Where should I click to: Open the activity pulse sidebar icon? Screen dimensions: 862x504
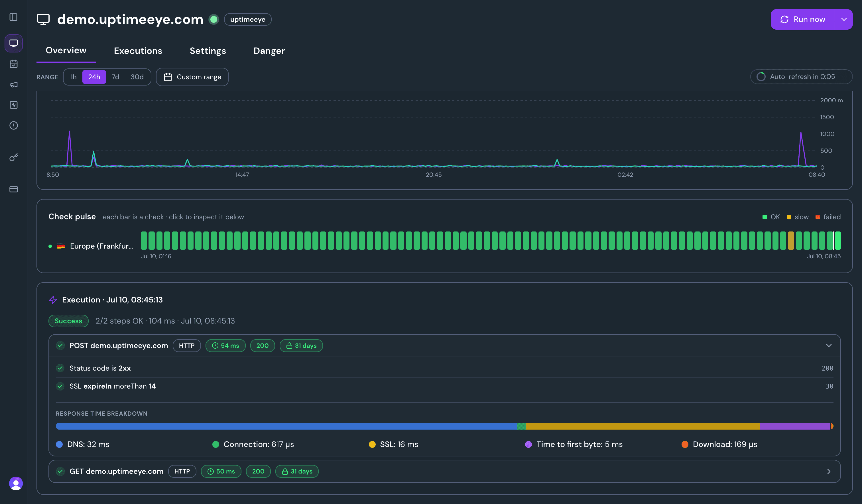click(14, 105)
